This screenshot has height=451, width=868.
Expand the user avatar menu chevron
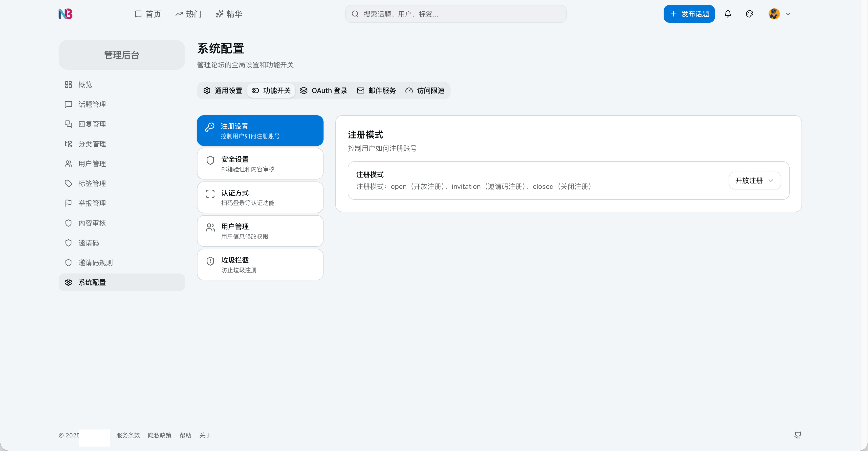coord(788,14)
